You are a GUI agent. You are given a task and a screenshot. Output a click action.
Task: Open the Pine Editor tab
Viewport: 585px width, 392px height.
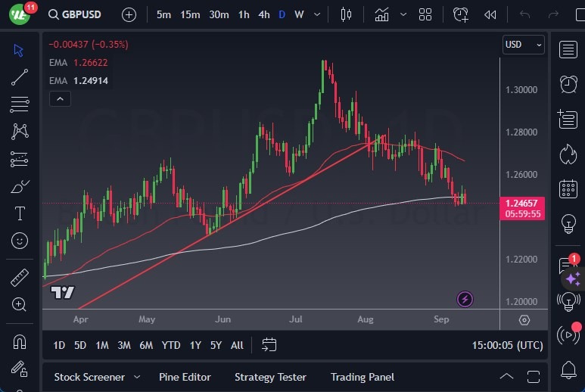185,377
